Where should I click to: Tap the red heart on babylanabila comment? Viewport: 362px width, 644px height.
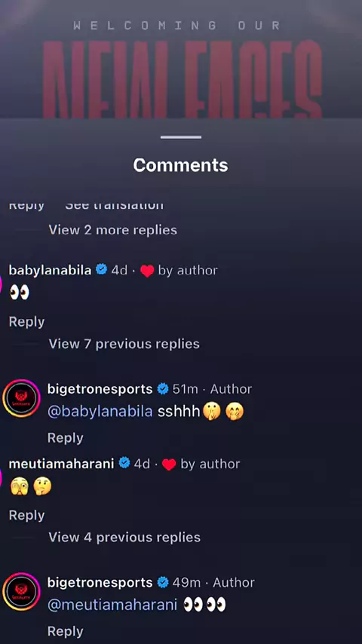147,271
